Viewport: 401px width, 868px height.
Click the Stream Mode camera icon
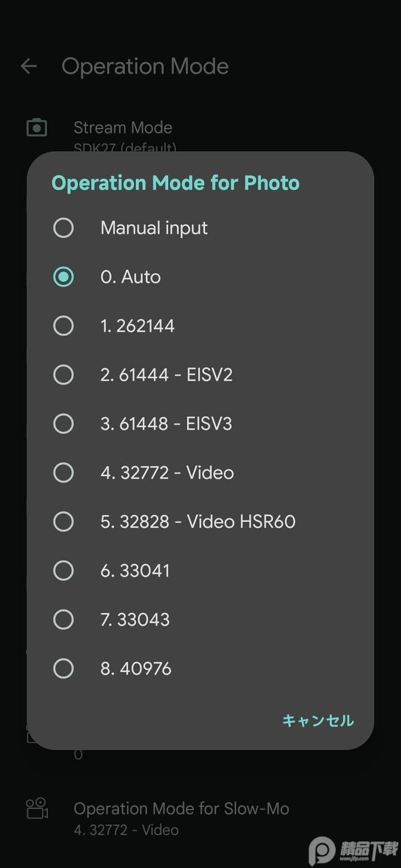(37, 128)
